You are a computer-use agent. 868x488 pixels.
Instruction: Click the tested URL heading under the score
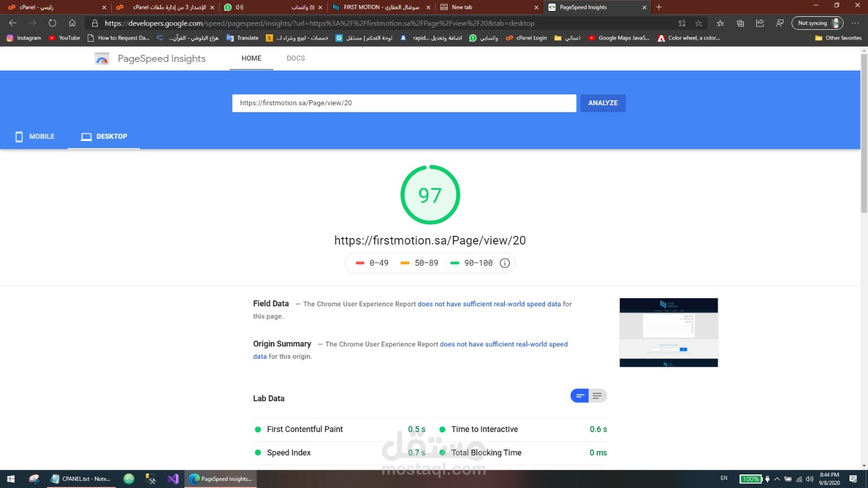(x=430, y=241)
